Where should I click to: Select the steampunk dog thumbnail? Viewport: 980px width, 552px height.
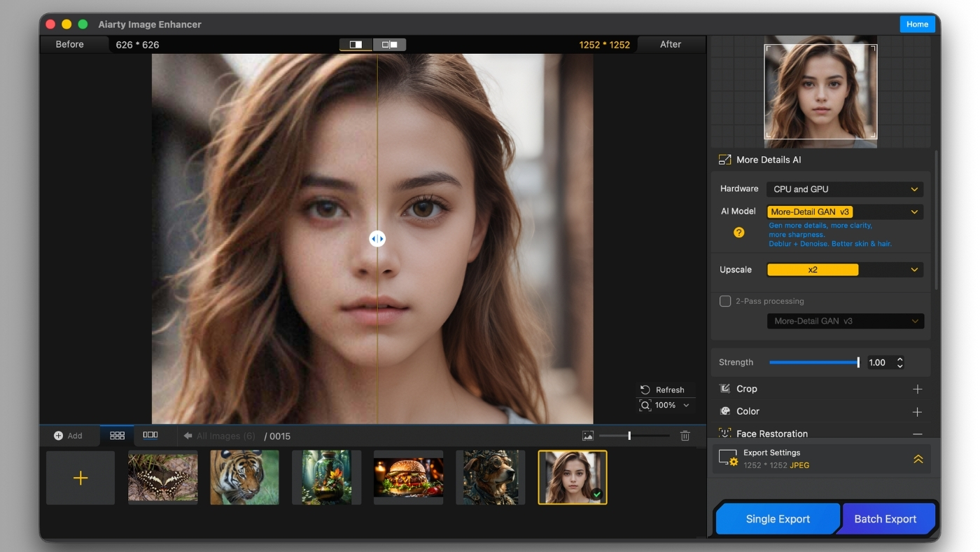point(490,478)
